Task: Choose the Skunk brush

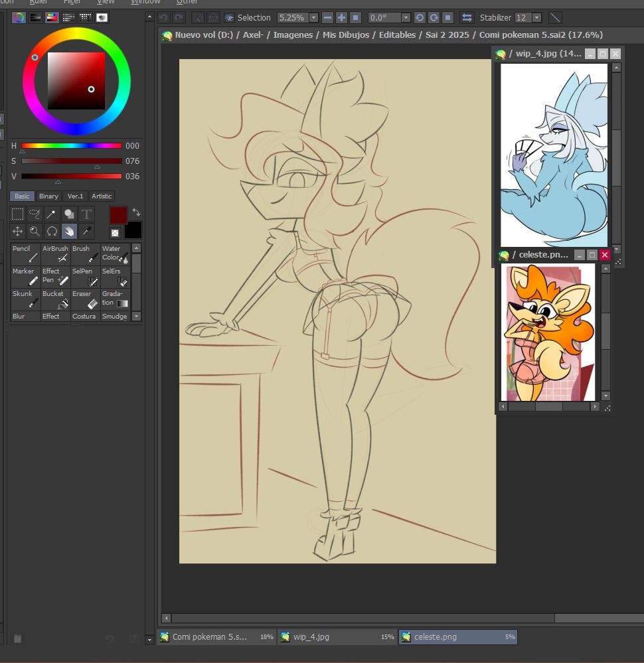Action: (x=25, y=299)
